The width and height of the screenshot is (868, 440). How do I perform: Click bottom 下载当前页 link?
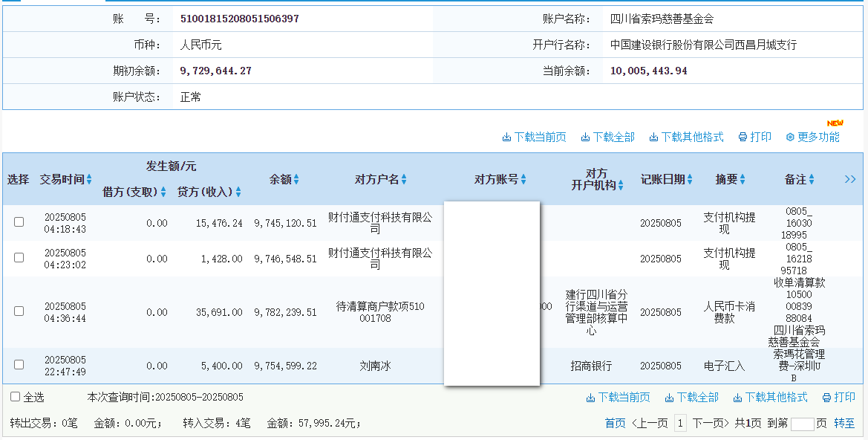(619, 398)
